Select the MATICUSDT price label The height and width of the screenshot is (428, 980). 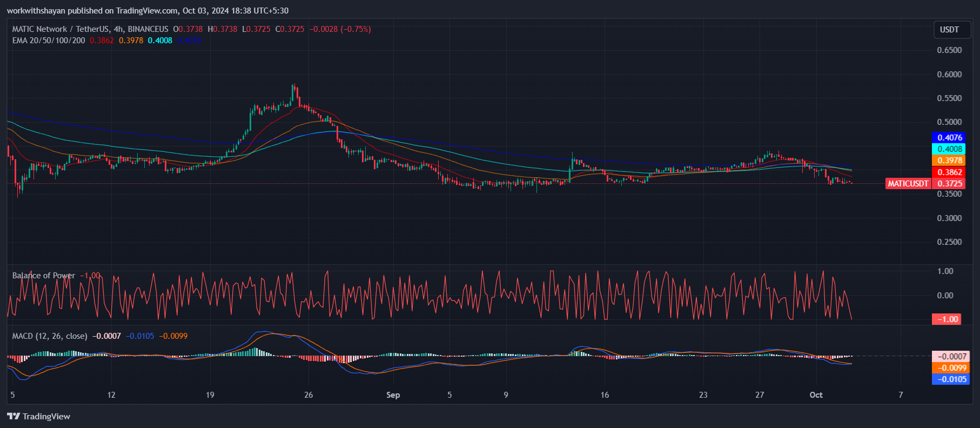(908, 184)
